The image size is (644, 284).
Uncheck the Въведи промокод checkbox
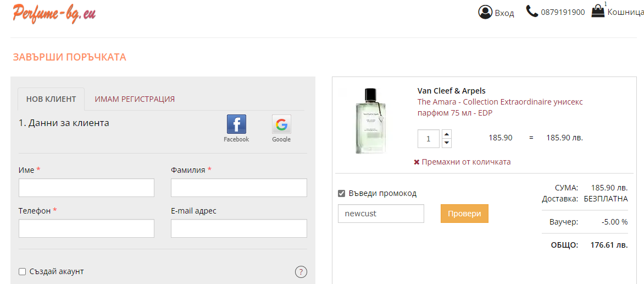[x=341, y=193]
